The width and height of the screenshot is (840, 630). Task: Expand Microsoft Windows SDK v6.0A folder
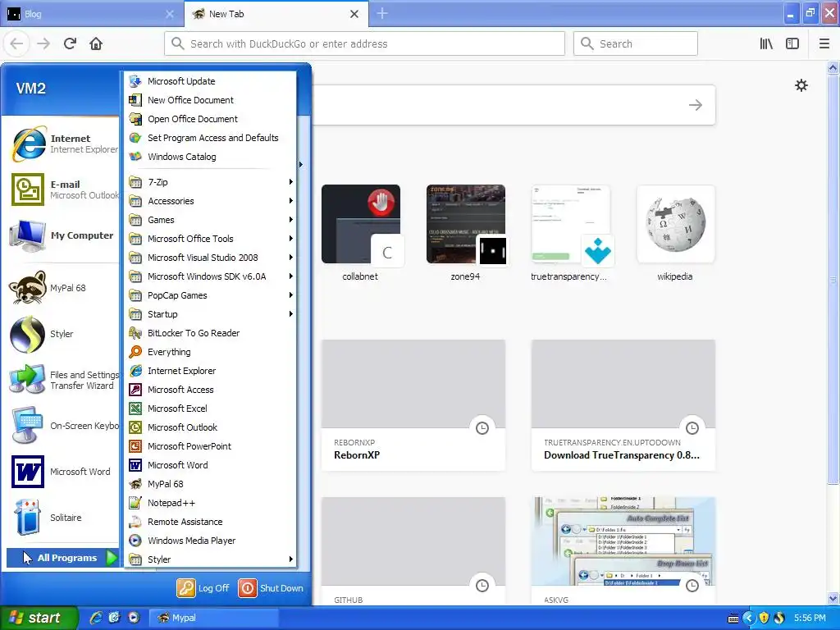coord(211,276)
